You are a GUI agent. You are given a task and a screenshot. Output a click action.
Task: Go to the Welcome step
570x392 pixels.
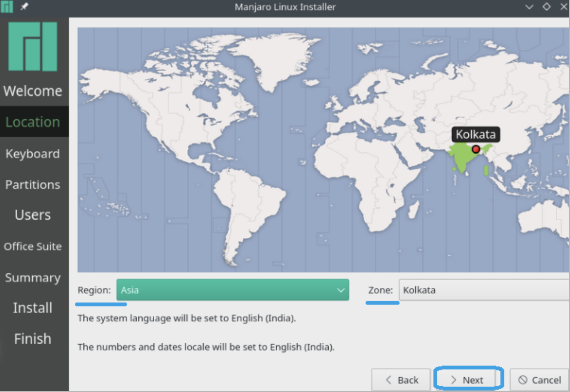point(33,91)
